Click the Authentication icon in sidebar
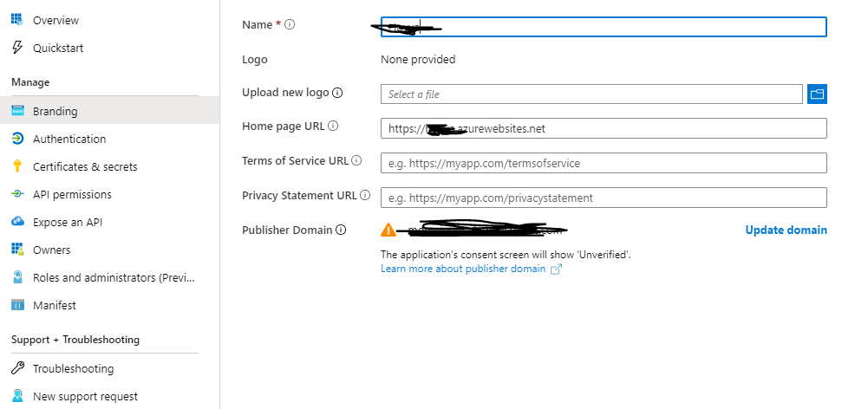 tap(17, 139)
